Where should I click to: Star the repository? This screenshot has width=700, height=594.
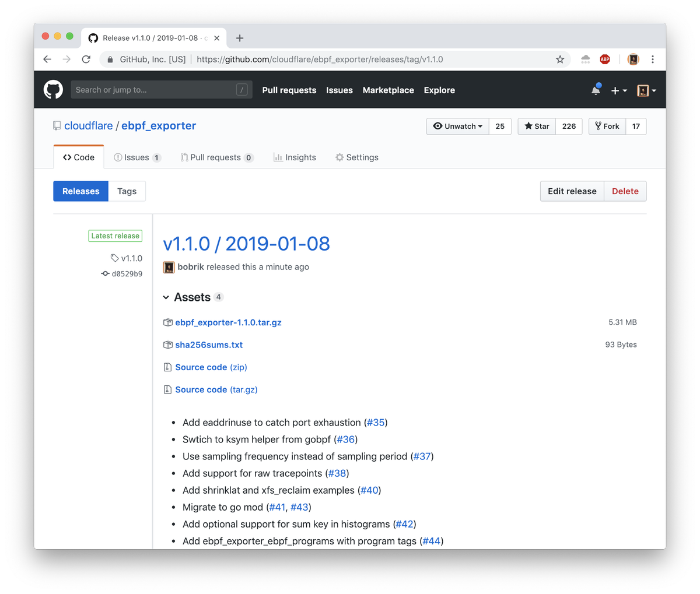[x=537, y=126]
